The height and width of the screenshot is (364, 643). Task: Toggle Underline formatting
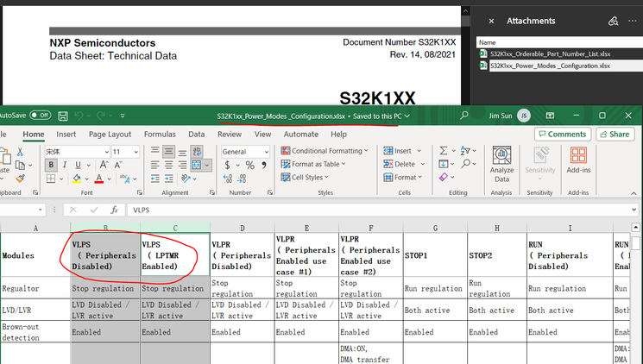[x=78, y=165]
